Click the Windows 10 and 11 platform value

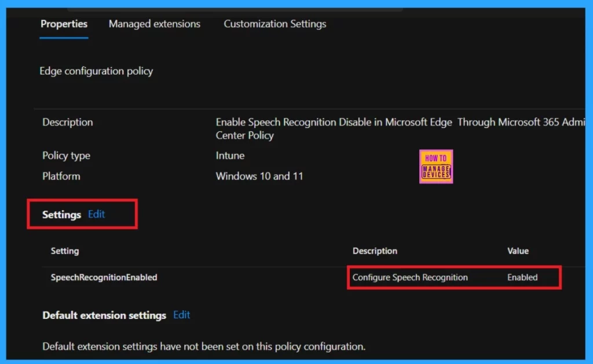(x=259, y=176)
